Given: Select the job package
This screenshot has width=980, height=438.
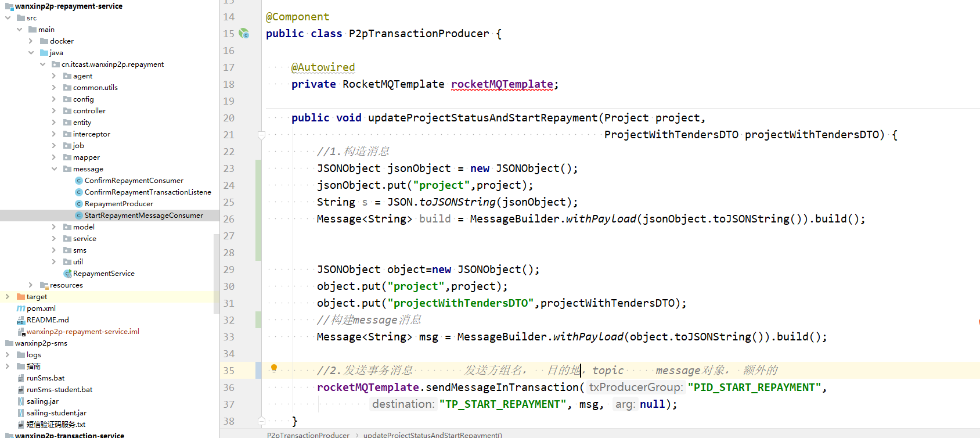Looking at the screenshot, I should coord(78,146).
